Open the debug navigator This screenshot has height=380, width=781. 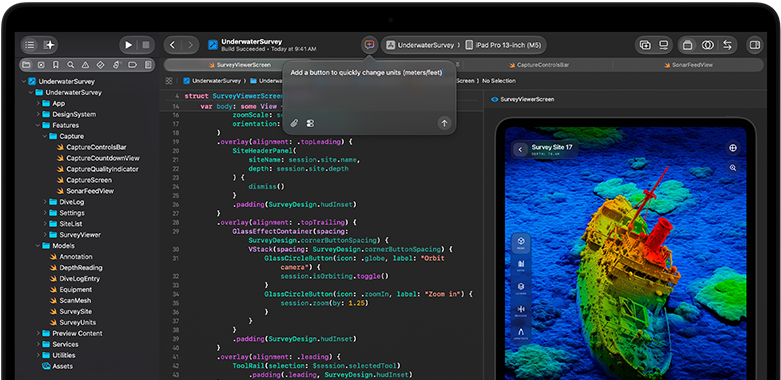[x=117, y=65]
